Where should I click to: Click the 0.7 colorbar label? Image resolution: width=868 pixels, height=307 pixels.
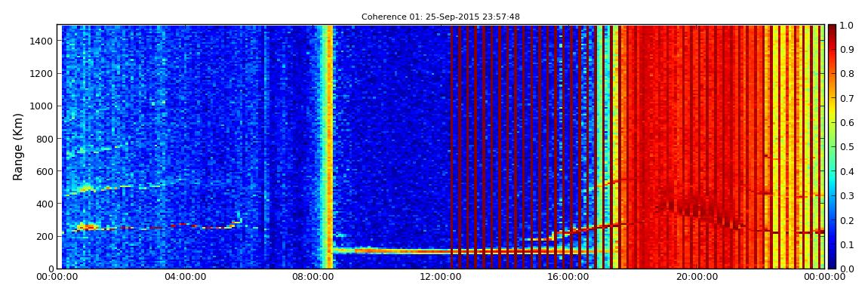pos(847,99)
